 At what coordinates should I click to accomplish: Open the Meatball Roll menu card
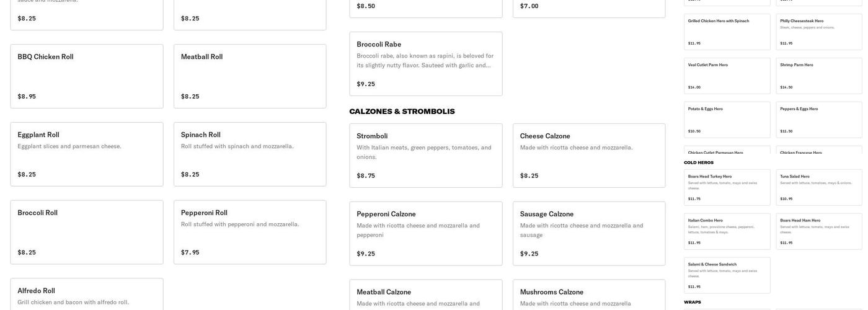[250, 76]
